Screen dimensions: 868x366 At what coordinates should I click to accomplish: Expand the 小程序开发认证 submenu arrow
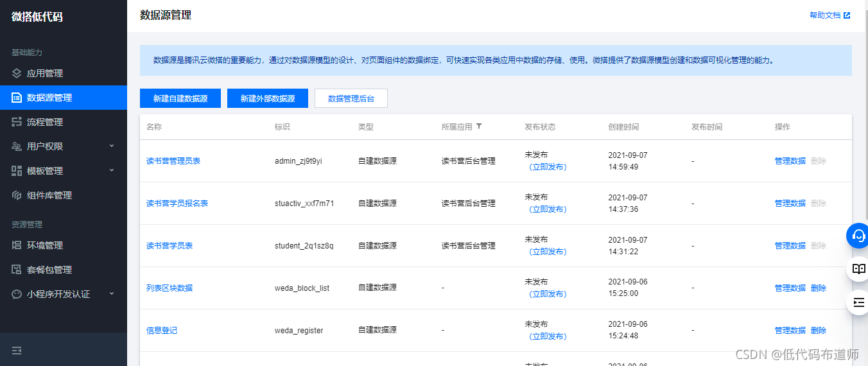click(x=111, y=293)
